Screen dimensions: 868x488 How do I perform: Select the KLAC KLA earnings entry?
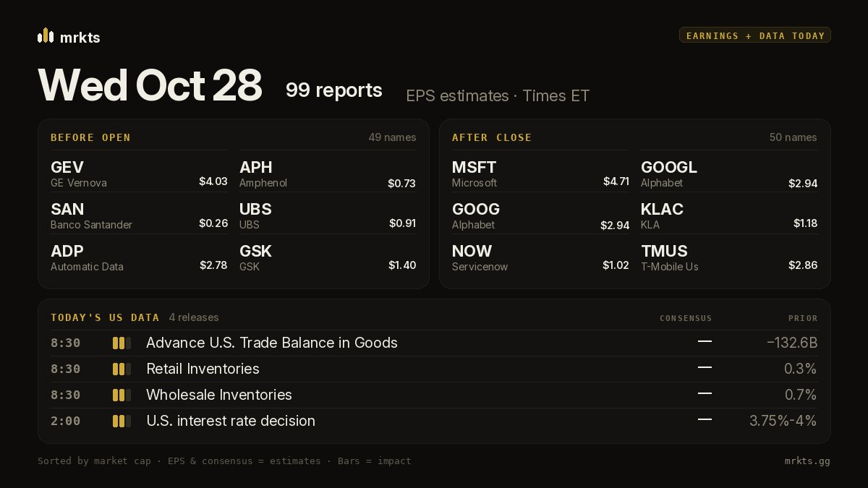coord(729,215)
